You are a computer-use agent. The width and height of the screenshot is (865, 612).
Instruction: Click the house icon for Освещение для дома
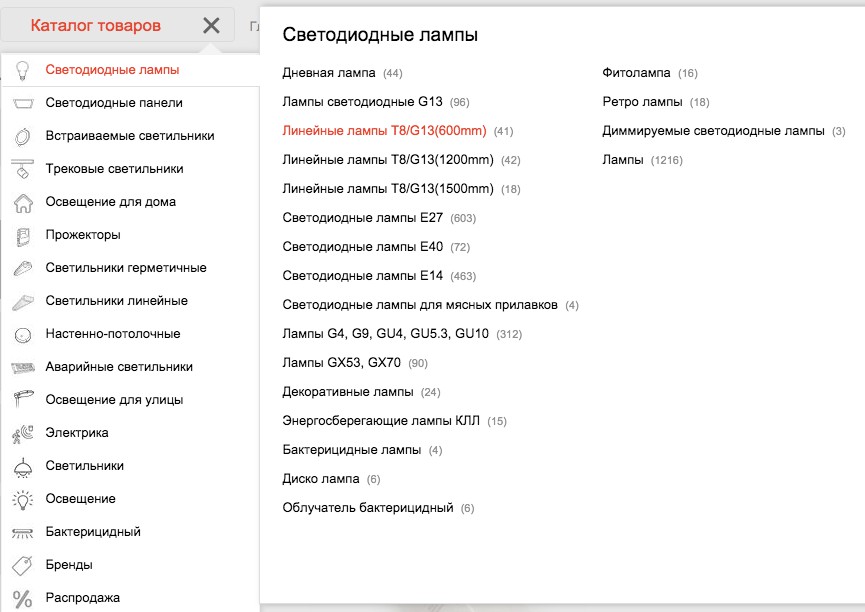pyautogui.click(x=23, y=202)
